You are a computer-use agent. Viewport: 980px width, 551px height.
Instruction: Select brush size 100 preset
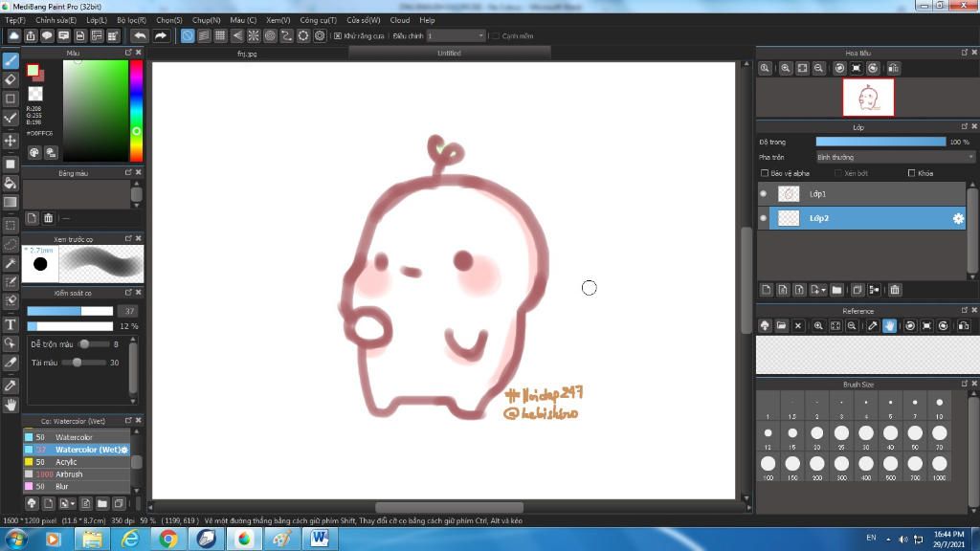(x=768, y=464)
